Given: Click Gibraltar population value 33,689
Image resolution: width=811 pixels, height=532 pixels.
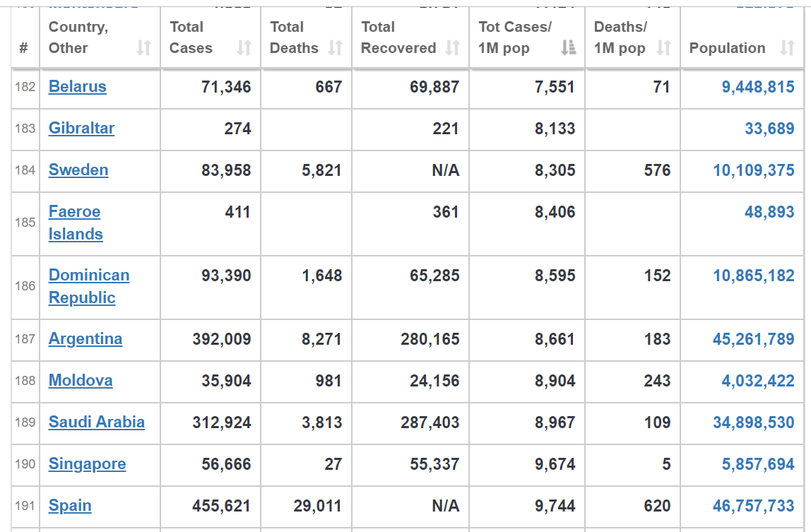Looking at the screenshot, I should pyautogui.click(x=769, y=129).
